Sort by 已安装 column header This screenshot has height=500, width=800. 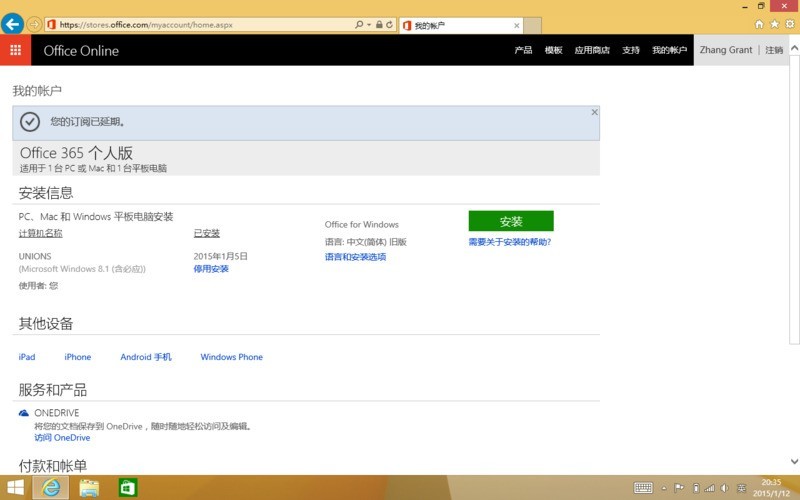(207, 233)
